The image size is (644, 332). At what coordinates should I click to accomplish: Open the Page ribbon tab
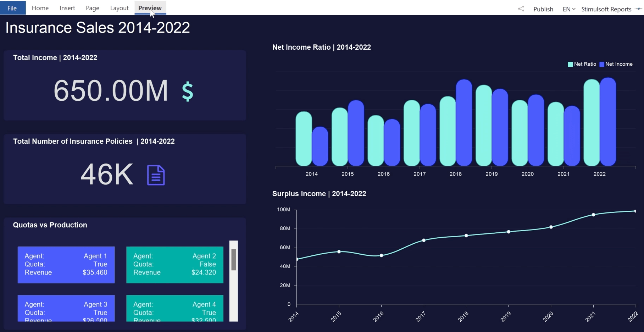point(93,8)
